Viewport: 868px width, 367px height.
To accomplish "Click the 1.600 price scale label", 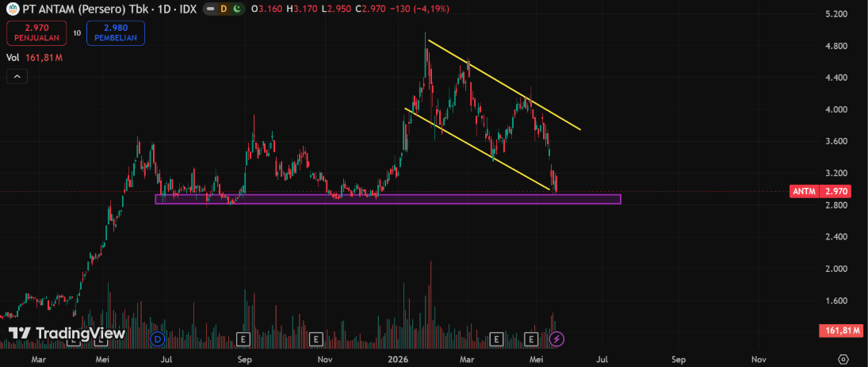I will click(835, 300).
